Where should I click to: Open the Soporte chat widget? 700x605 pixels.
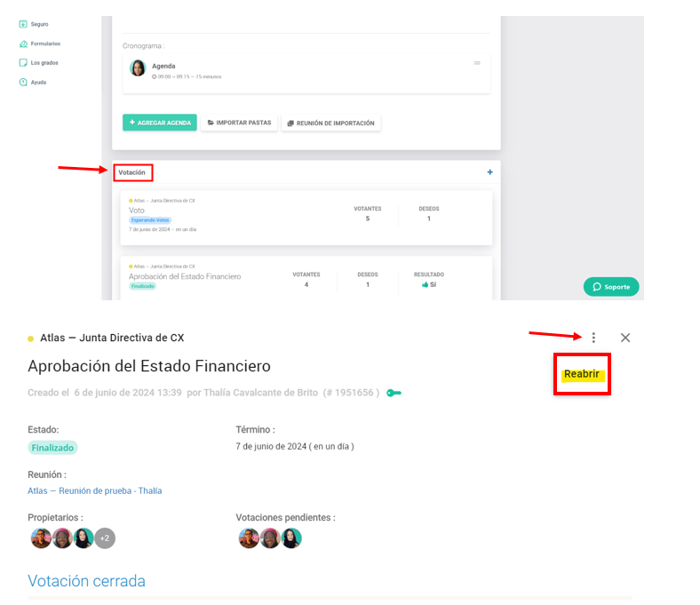[x=611, y=287]
